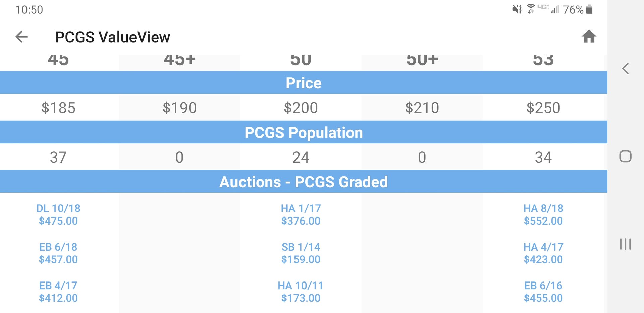The height and width of the screenshot is (313, 644).
Task: Open HA 8/18 auction for $552.00
Action: 543,215
